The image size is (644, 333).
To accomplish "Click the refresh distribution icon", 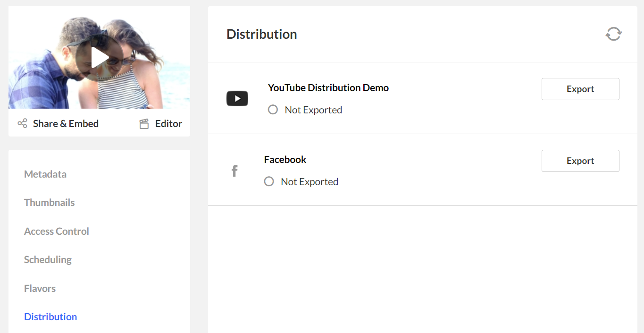I will point(613,34).
